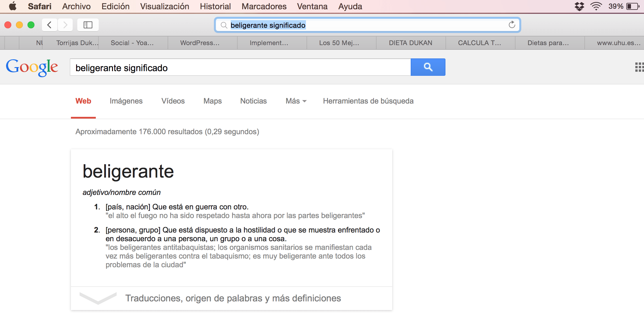This screenshot has height=317, width=644.
Task: Switch to the www.uhu.es... tab
Action: tap(614, 43)
